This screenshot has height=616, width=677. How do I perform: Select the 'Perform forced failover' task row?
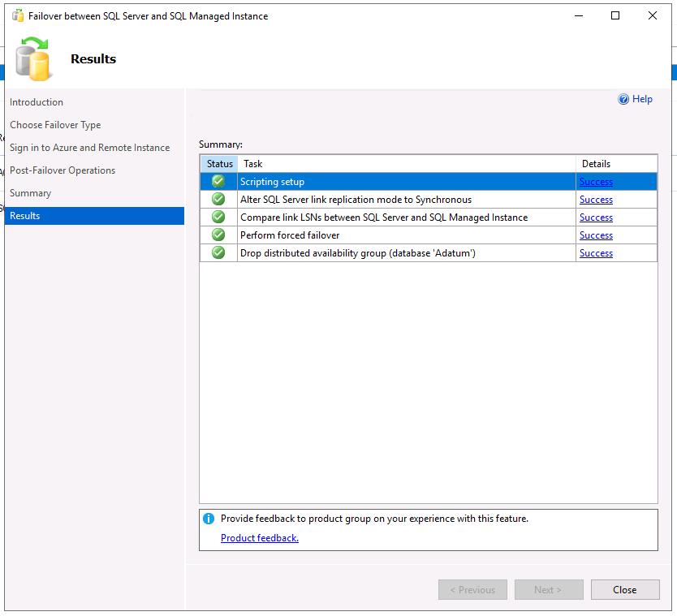(x=429, y=235)
